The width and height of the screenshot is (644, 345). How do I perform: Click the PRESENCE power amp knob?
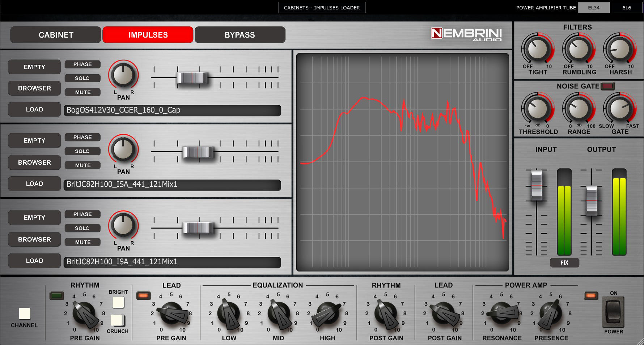tap(551, 314)
